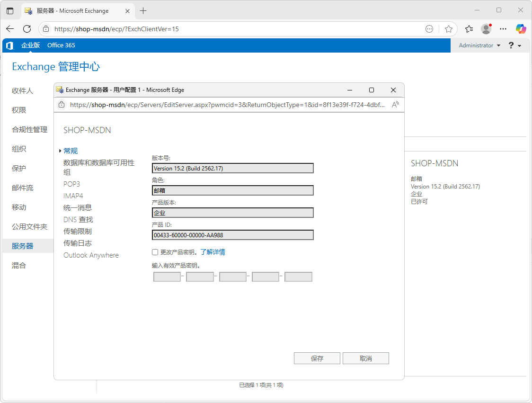This screenshot has width=532, height=403.
Task: Close the Exchange server popup window
Action: tap(393, 90)
